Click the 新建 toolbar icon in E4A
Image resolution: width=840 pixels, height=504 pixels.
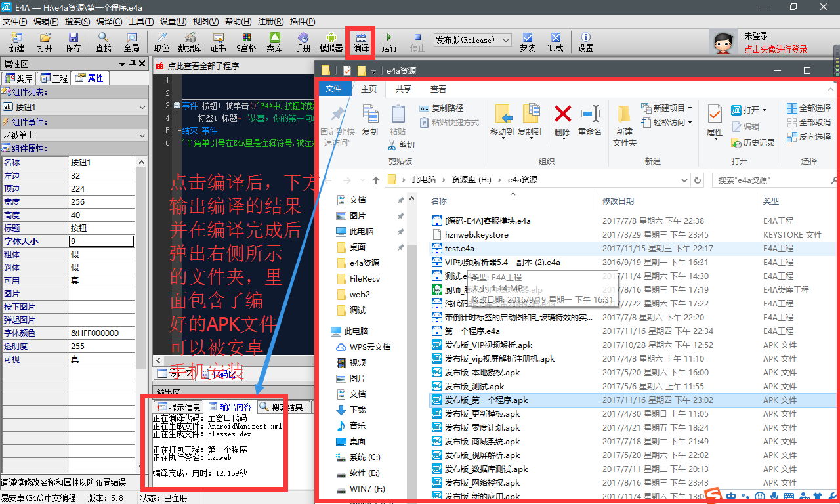[x=16, y=42]
